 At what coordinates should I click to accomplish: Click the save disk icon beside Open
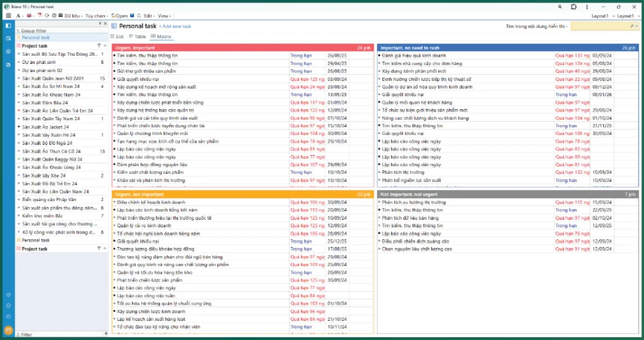coord(133,16)
